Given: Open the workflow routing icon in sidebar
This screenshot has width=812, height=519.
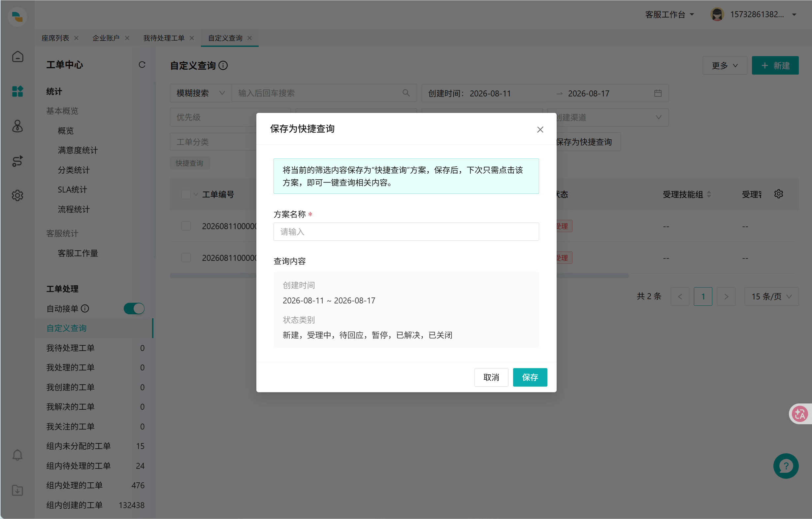Looking at the screenshot, I should point(17,161).
